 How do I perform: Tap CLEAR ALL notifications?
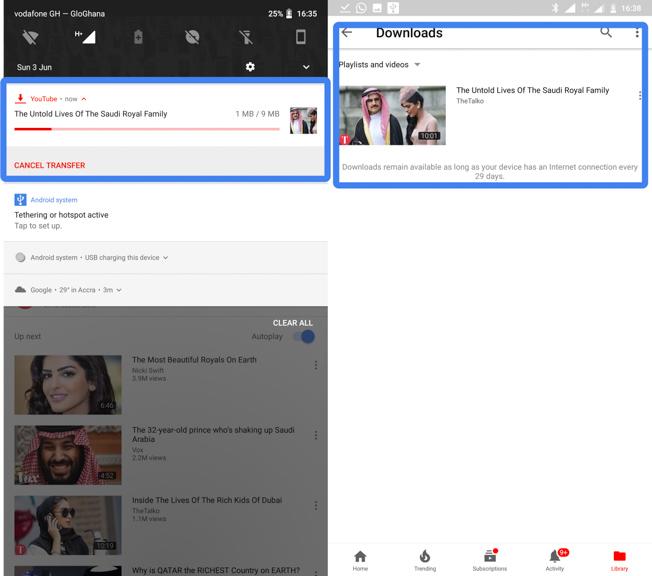pos(292,323)
